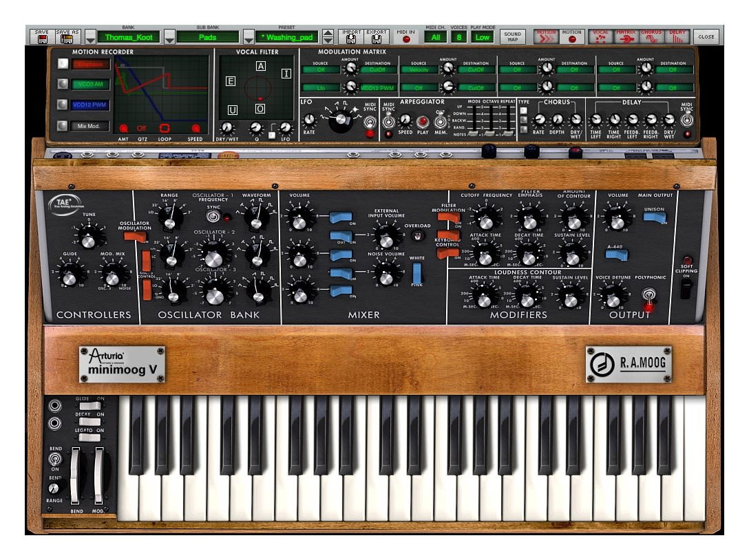Click the Thomas_Koot bank name field
Viewport: 749px width, 560px height.
pyautogui.click(x=129, y=37)
